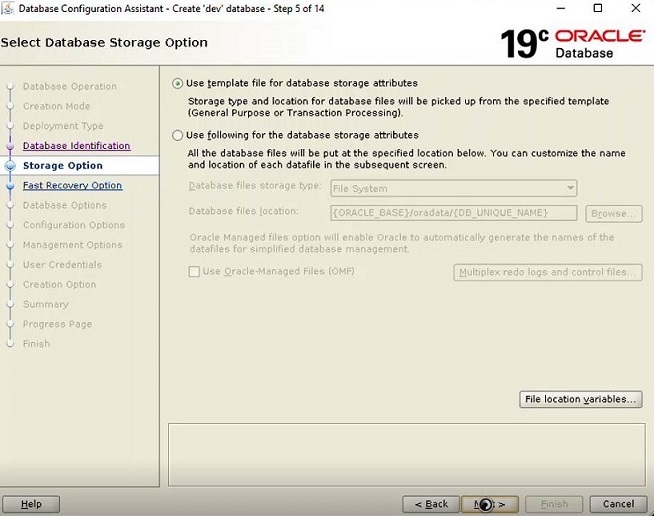Click the Java icon in title bar

(8, 8)
